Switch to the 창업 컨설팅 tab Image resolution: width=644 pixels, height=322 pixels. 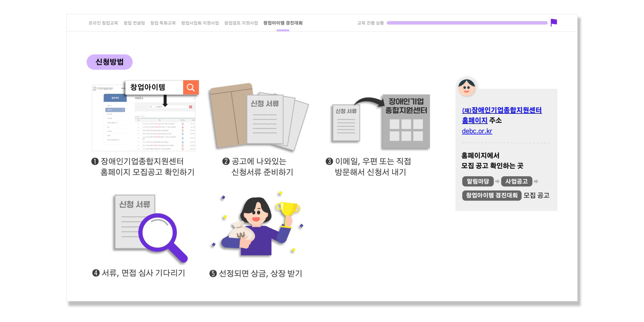point(134,23)
